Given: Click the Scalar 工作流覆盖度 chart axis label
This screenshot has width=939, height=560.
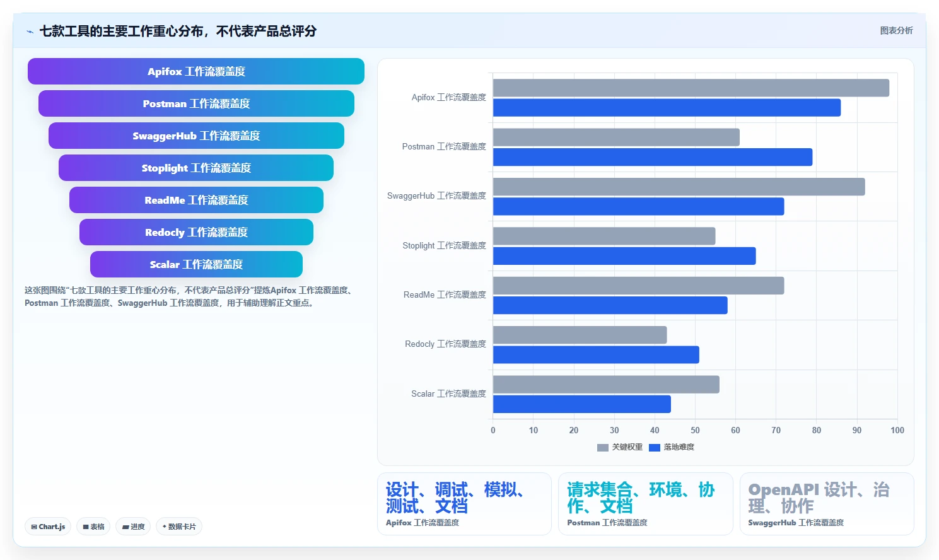Looking at the screenshot, I should click(x=448, y=394).
